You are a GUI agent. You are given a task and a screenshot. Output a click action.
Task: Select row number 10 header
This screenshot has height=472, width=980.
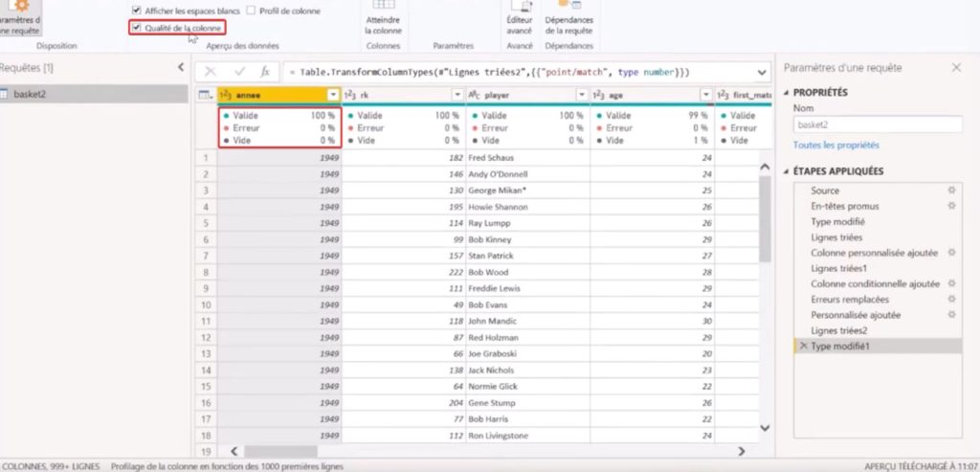(x=206, y=305)
